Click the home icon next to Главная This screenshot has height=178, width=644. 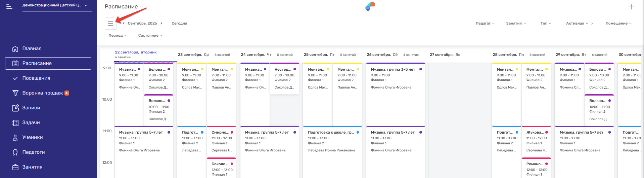pos(15,49)
